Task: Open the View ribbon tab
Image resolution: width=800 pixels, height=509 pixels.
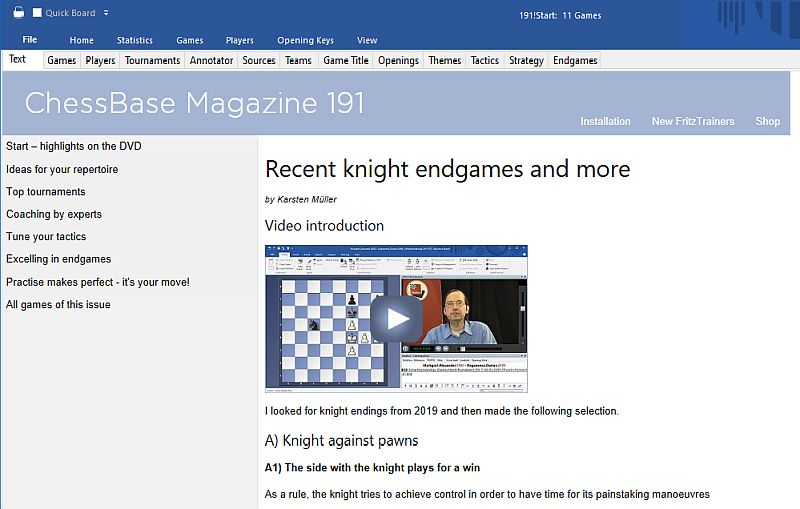Action: 367,40
